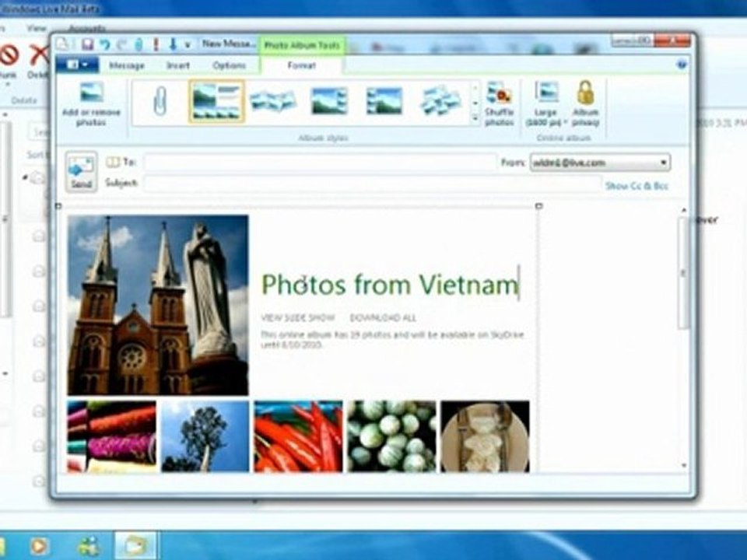Choose the highlighted large-photo-with-thumbnails album style
The height and width of the screenshot is (560, 747).
pyautogui.click(x=217, y=101)
